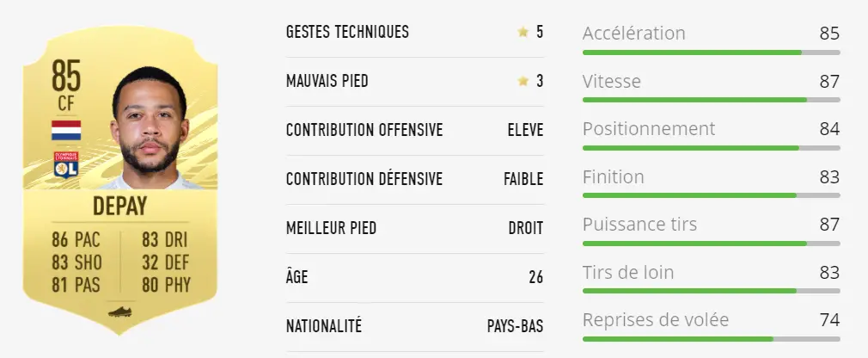Click the Nationalité PAYS-BAS value
The height and width of the screenshot is (358, 868).
515,326
